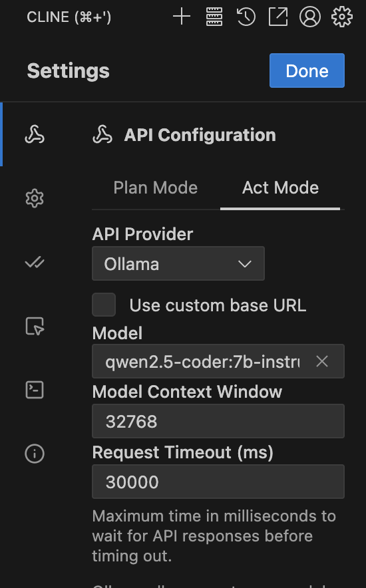This screenshot has height=588, width=366.
Task: Clear the Model field with X
Action: [322, 361]
